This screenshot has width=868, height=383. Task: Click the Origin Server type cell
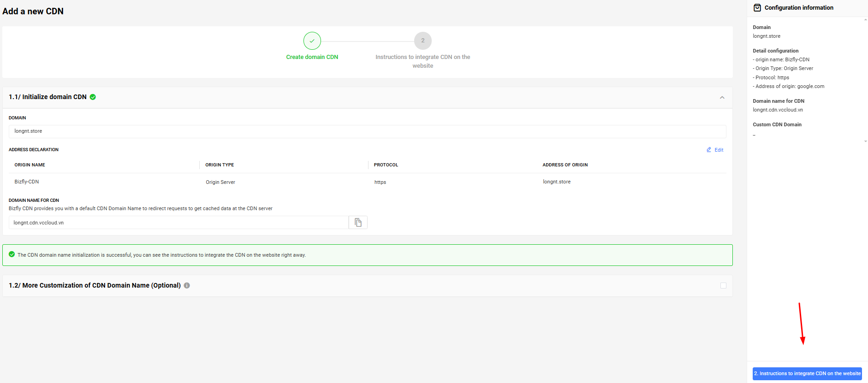[220, 182]
